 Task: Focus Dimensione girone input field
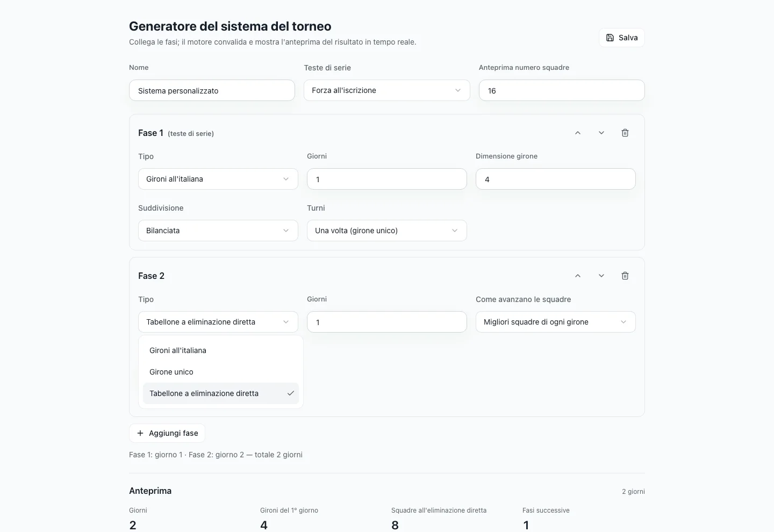tap(556, 179)
